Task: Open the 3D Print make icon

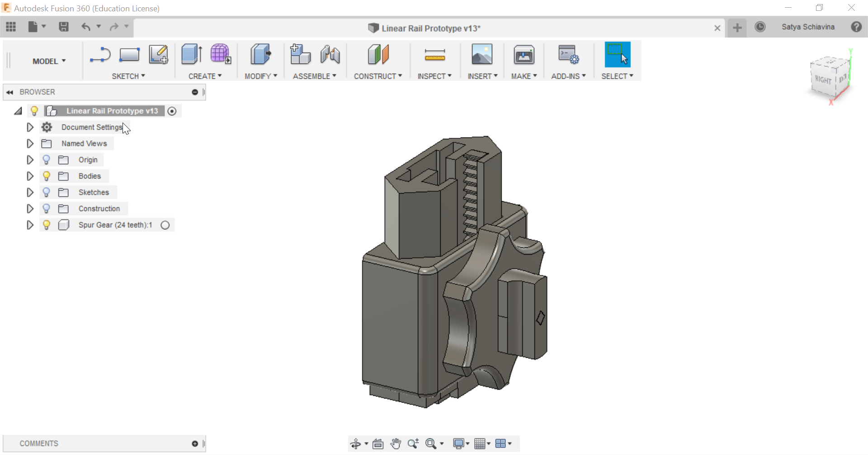Action: pos(524,55)
